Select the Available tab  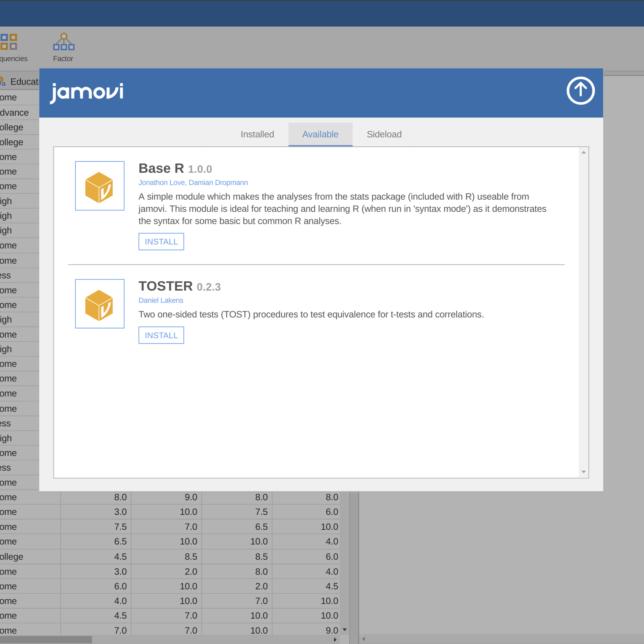320,134
